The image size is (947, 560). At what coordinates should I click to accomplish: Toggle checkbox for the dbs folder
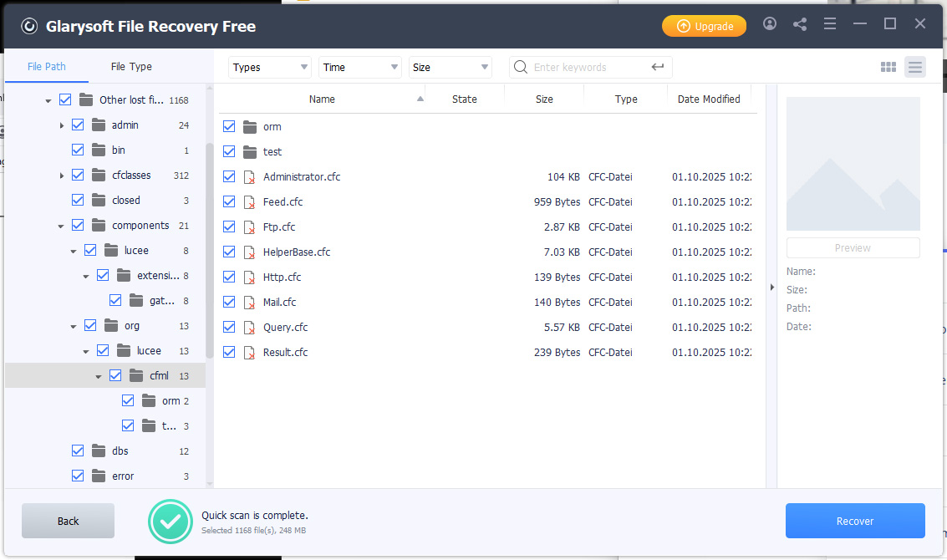click(78, 451)
